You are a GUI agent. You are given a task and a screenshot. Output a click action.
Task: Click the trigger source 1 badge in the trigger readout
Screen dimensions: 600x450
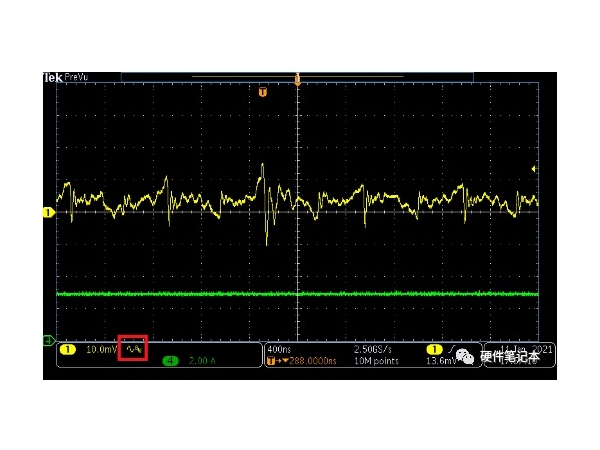[434, 349]
